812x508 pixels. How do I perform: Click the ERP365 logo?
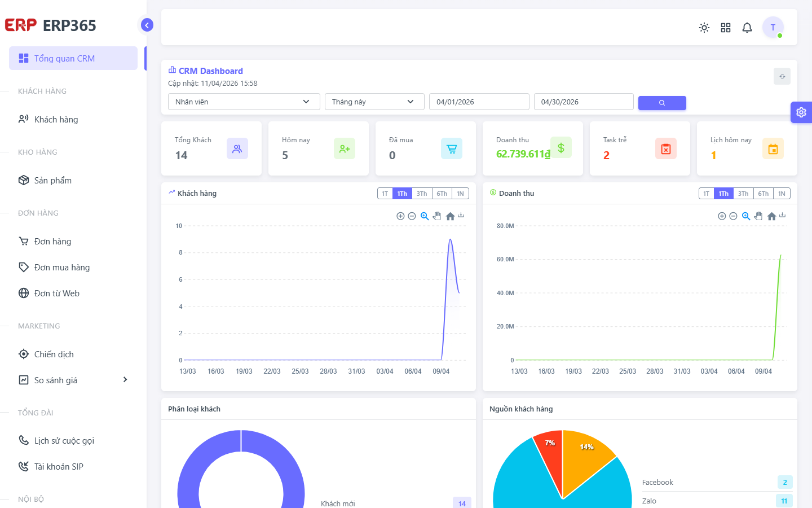click(51, 25)
